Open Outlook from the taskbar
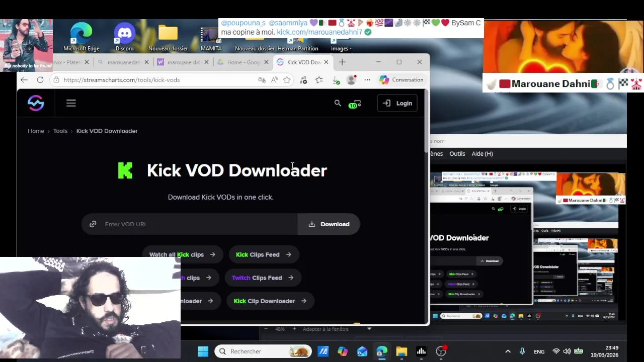Image resolution: width=644 pixels, height=362 pixels. pyautogui.click(x=362, y=351)
